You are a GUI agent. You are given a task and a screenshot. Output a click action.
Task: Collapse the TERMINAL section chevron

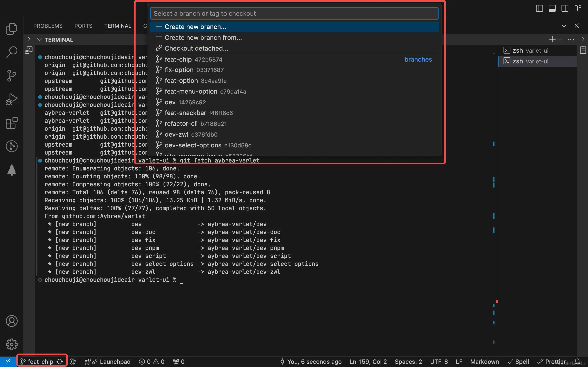39,40
